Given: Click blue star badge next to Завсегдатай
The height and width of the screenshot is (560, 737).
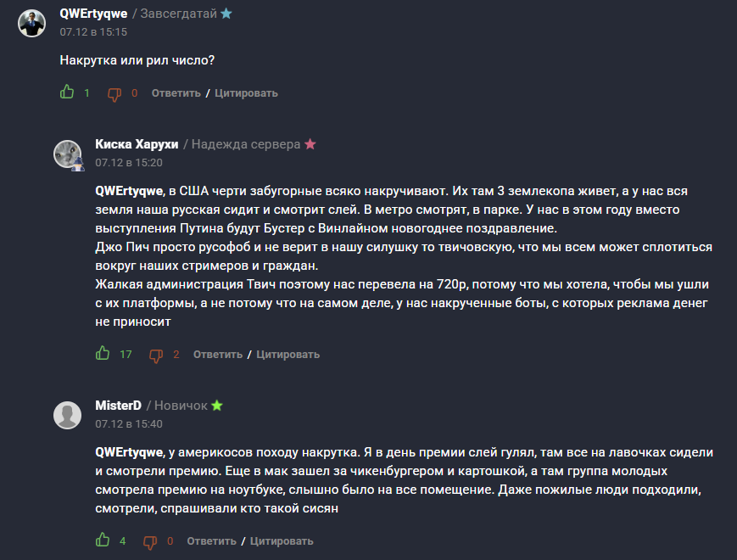Looking at the screenshot, I should (x=226, y=14).
